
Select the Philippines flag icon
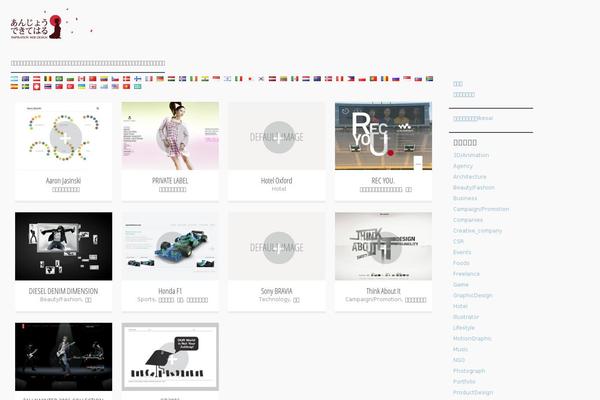point(351,79)
